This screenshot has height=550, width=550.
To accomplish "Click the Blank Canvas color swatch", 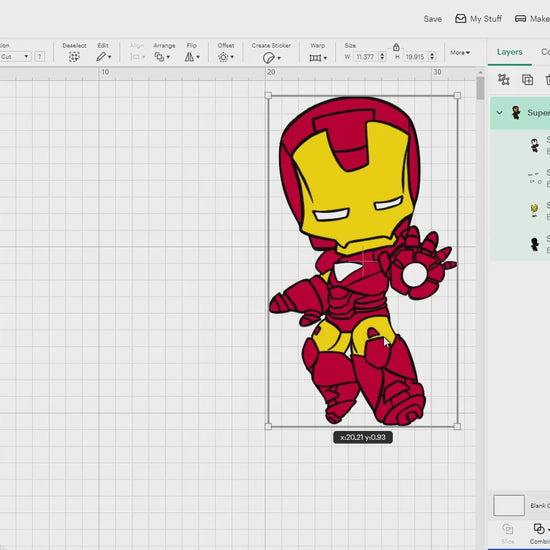I will tap(509, 505).
